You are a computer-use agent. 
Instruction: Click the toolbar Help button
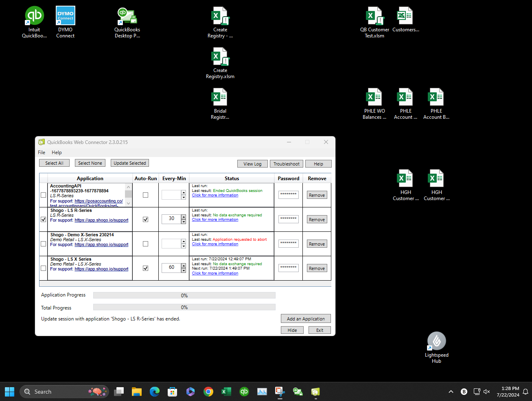318,164
